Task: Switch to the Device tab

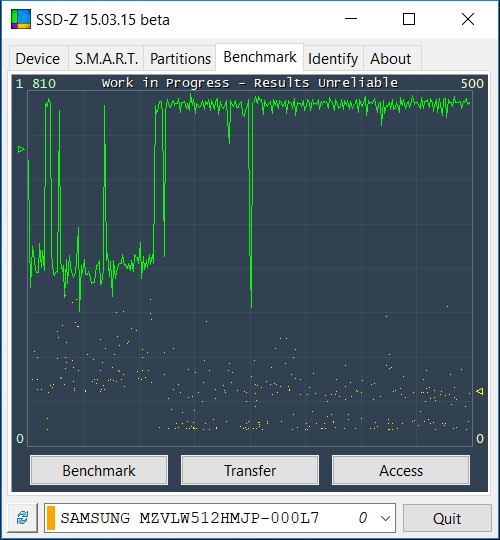Action: tap(38, 59)
